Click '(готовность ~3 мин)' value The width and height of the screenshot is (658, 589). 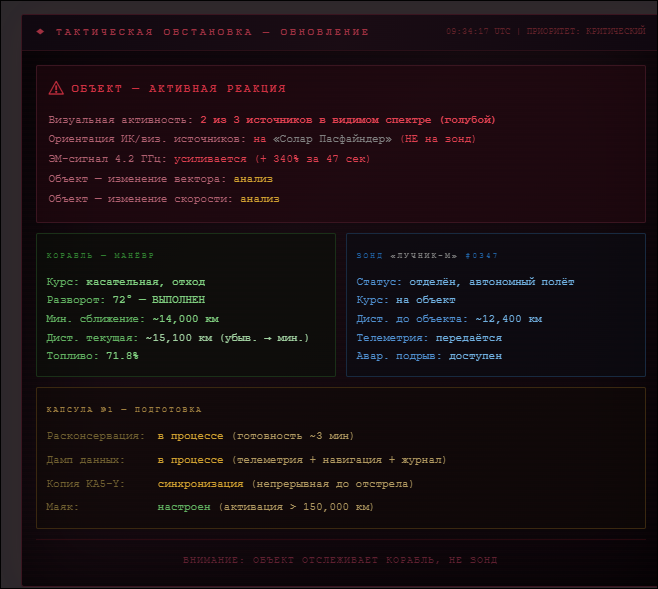293,436
